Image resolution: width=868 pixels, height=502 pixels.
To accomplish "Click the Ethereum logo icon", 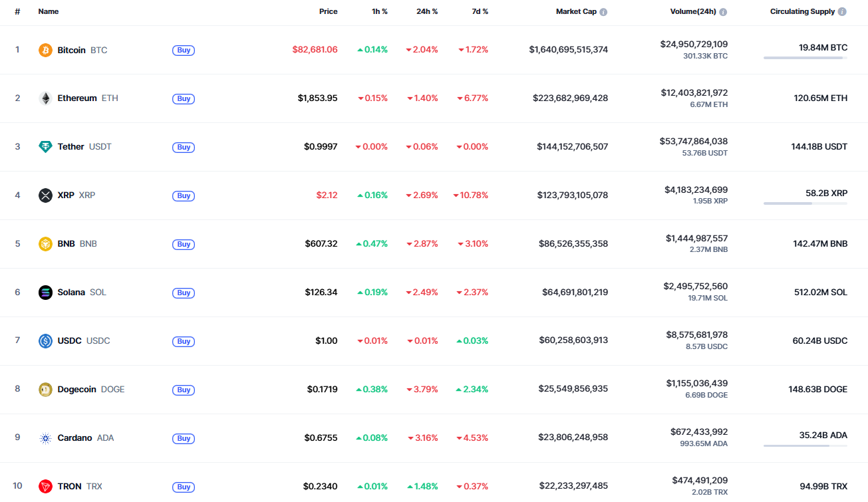I will click(x=45, y=98).
